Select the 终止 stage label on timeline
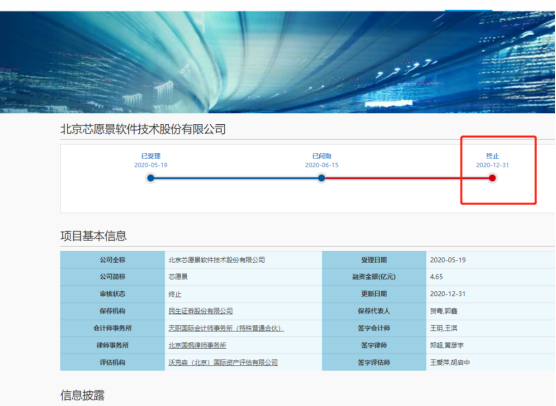Screen dimensions: 556x406 [492, 156]
